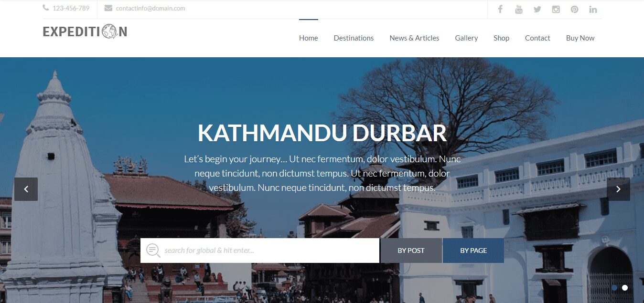644x303 pixels.
Task: Go to the next slide with right arrow
Action: pos(618,189)
